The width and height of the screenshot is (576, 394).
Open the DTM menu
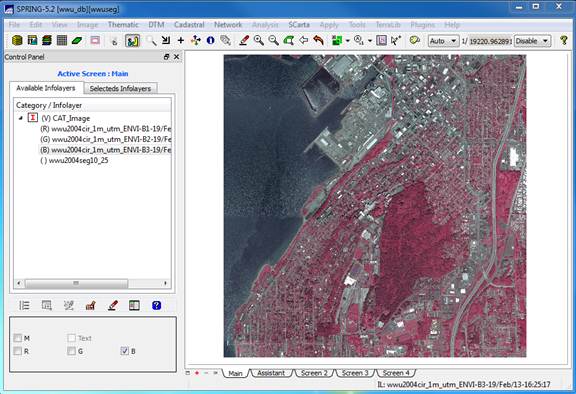tap(156, 25)
